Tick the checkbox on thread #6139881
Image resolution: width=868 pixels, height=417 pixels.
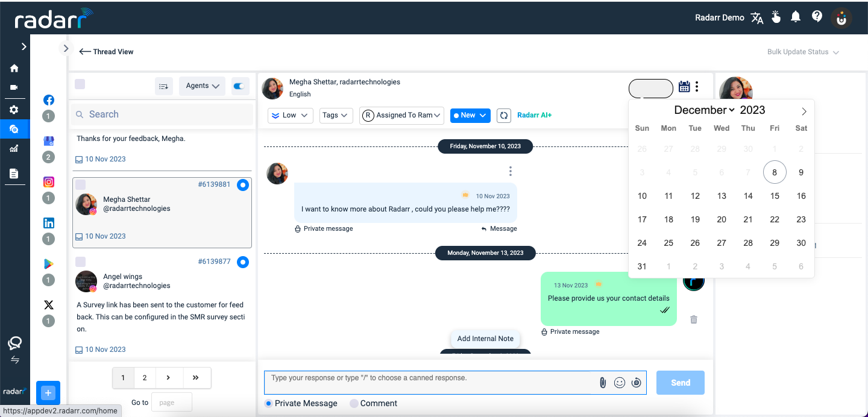click(80, 184)
